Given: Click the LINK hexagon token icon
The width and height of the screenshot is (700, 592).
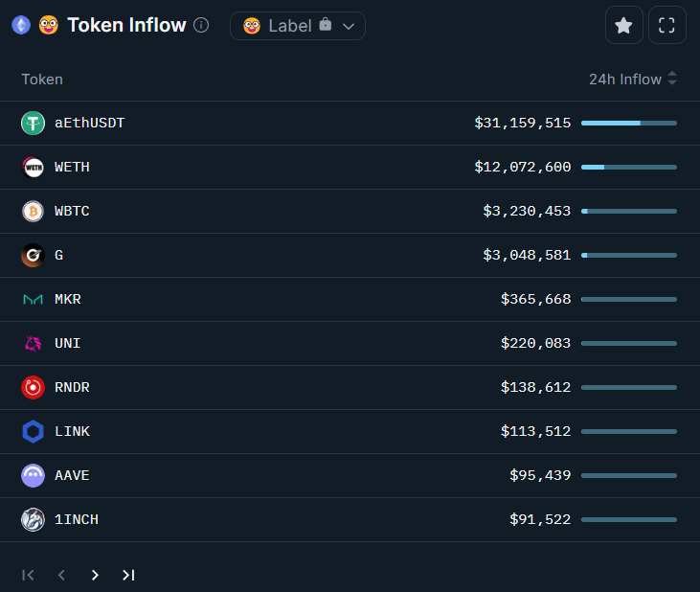Looking at the screenshot, I should click(33, 432).
